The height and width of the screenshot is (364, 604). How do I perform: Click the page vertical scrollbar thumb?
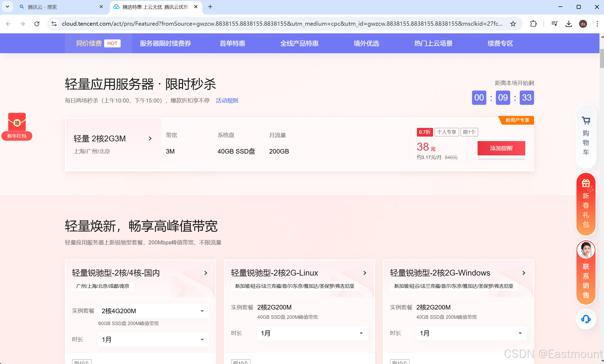pyautogui.click(x=602, y=58)
